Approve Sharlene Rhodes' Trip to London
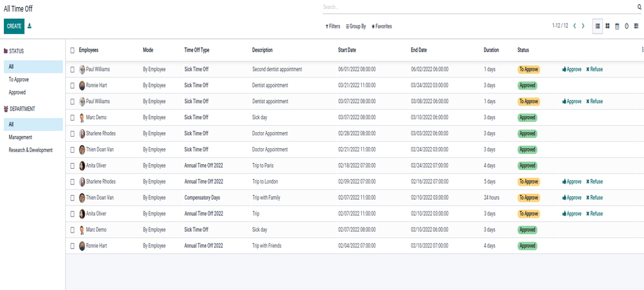 click(x=572, y=182)
